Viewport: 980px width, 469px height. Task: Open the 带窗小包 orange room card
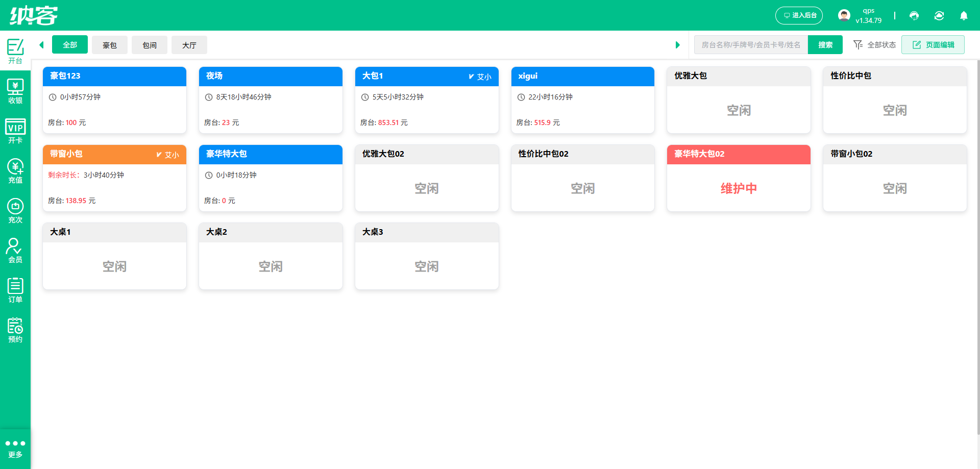(x=114, y=178)
